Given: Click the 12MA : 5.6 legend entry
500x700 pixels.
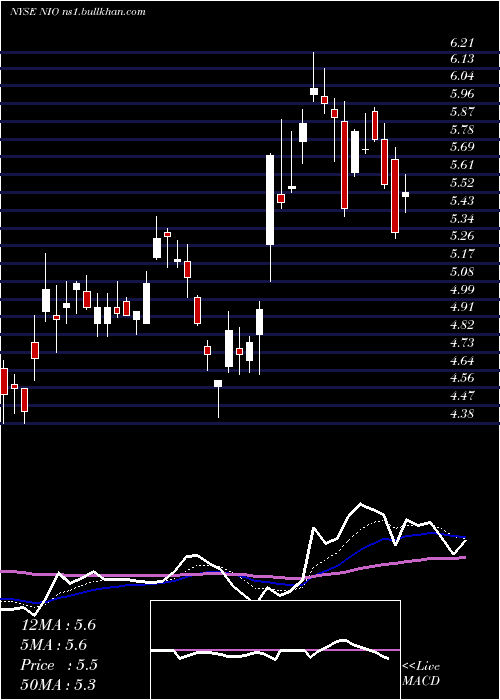Looking at the screenshot, I should click(x=58, y=625).
